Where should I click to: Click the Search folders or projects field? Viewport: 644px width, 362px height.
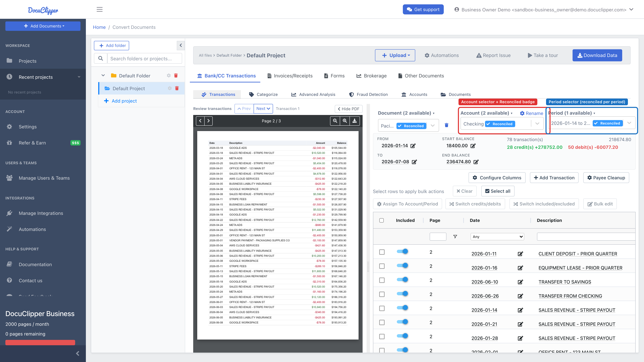[145, 58]
